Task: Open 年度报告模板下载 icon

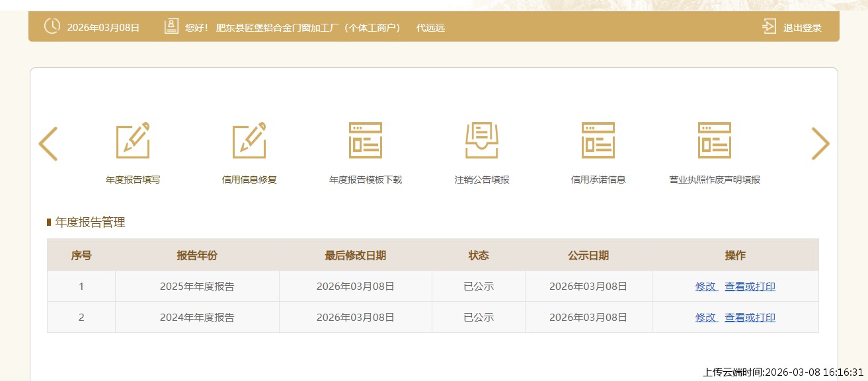Action: [x=366, y=141]
